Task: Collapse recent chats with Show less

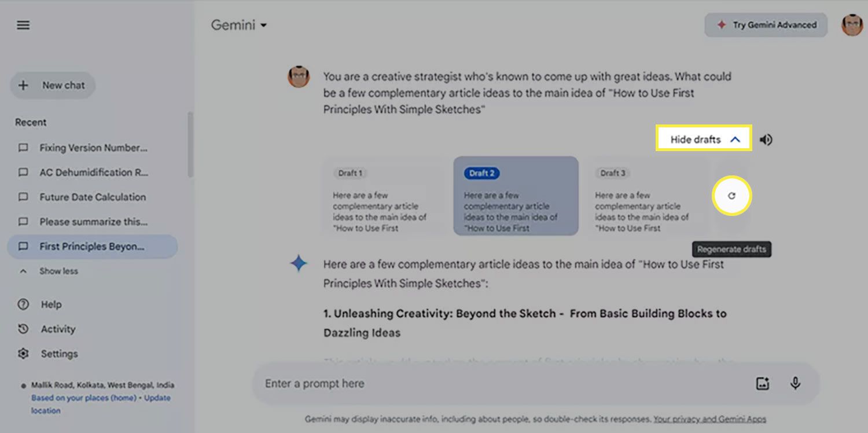Action: click(x=58, y=271)
